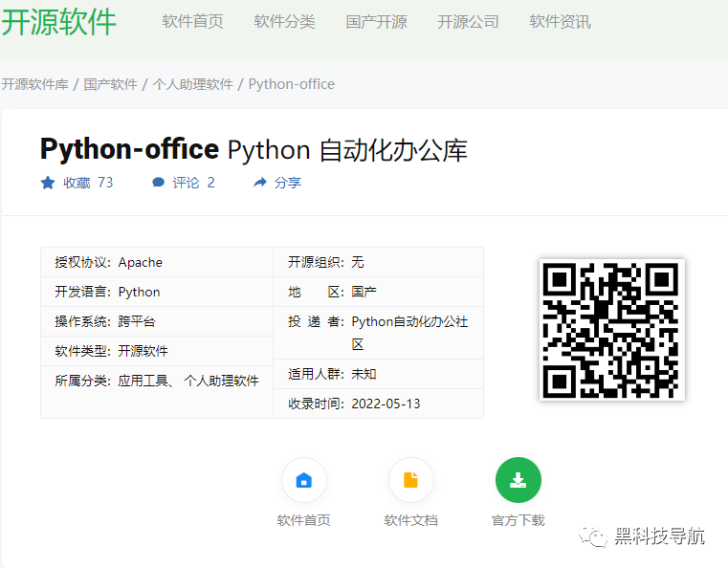Click the 软件首页 label under home icon

click(303, 520)
